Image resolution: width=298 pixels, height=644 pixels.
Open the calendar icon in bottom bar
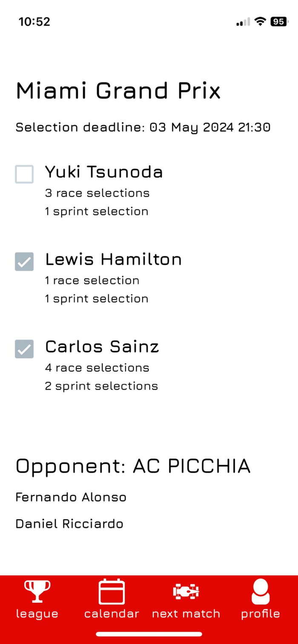point(112,591)
